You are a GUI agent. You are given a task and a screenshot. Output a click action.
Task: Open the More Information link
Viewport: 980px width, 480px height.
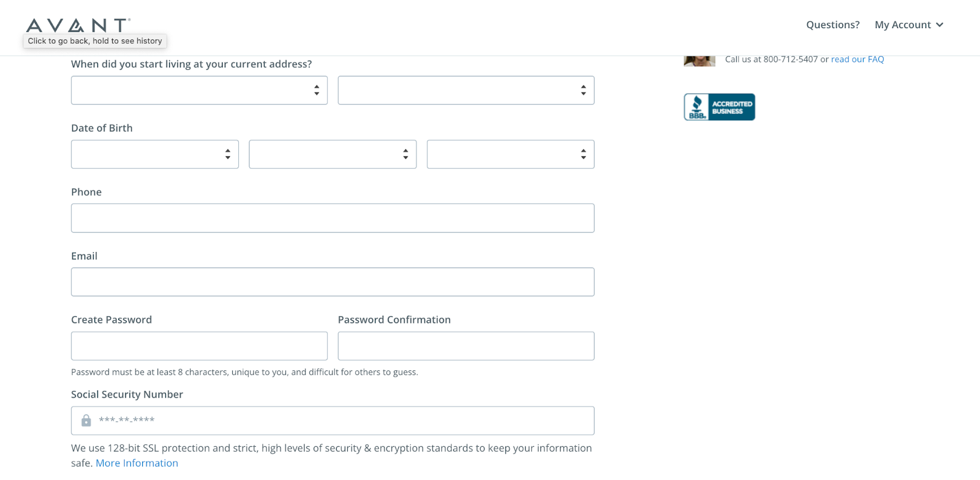click(x=137, y=463)
